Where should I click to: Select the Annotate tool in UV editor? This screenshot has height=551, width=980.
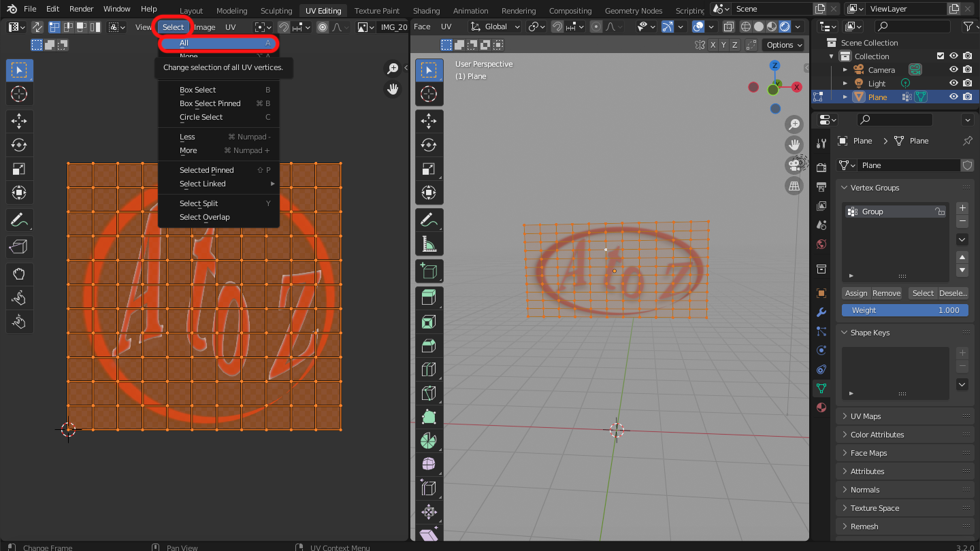tap(19, 220)
